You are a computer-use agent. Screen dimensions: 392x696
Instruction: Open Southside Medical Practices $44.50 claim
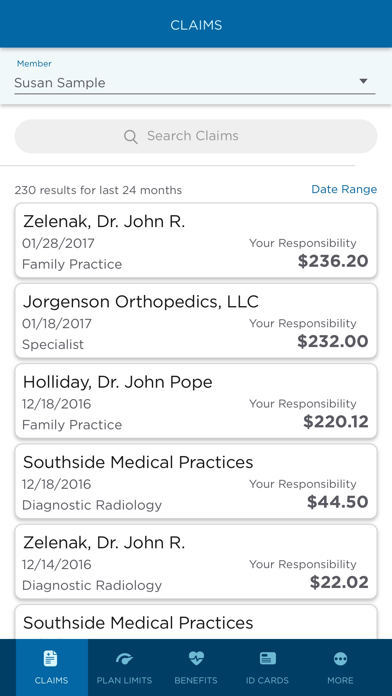click(196, 482)
